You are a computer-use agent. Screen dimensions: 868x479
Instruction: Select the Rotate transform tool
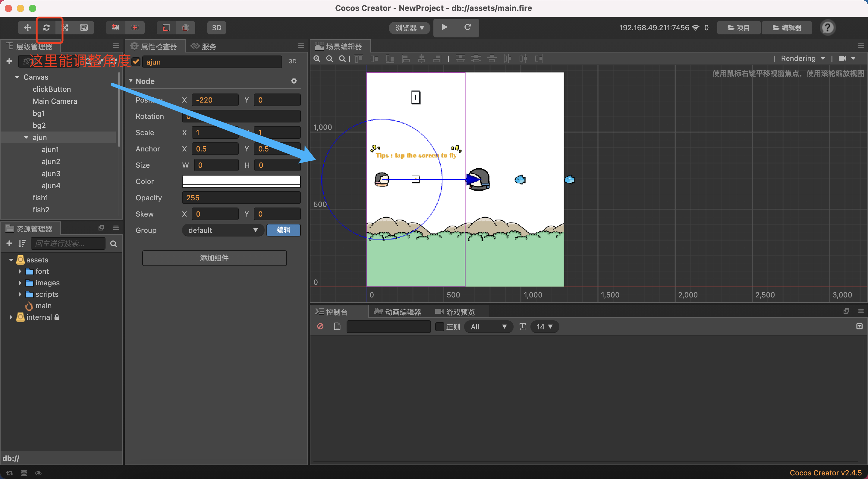[46, 28]
